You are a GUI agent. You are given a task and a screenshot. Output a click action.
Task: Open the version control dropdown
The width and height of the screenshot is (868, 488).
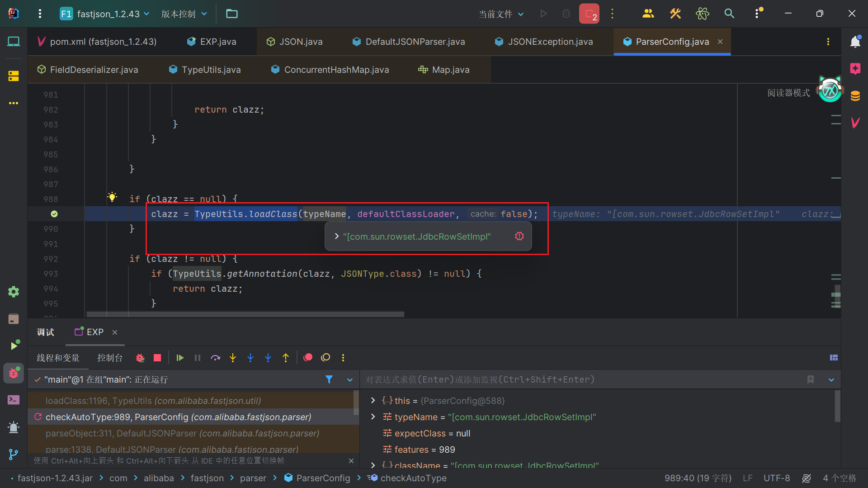click(184, 14)
